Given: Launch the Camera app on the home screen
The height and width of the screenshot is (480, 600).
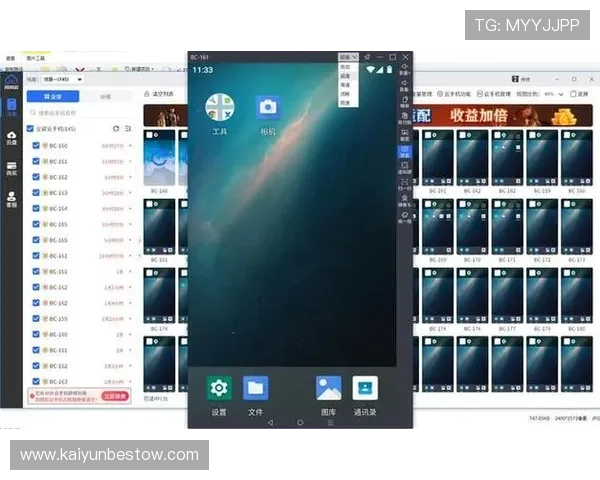Looking at the screenshot, I should click(268, 107).
